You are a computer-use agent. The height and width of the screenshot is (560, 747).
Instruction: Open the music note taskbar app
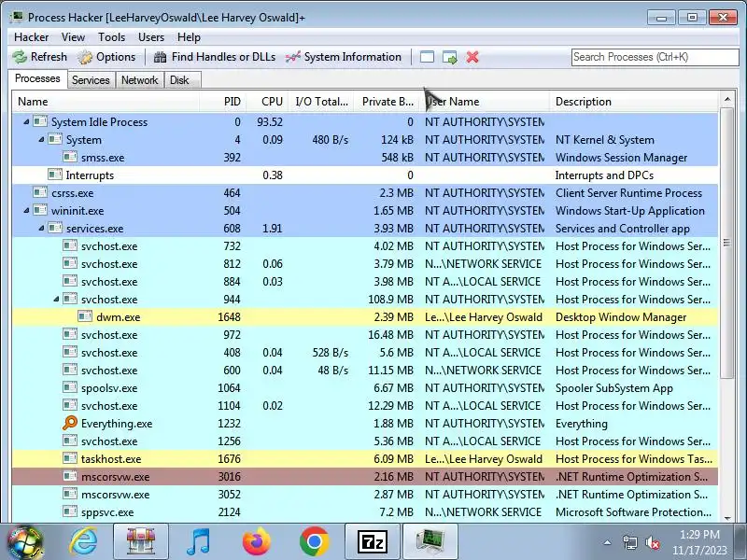(x=198, y=542)
